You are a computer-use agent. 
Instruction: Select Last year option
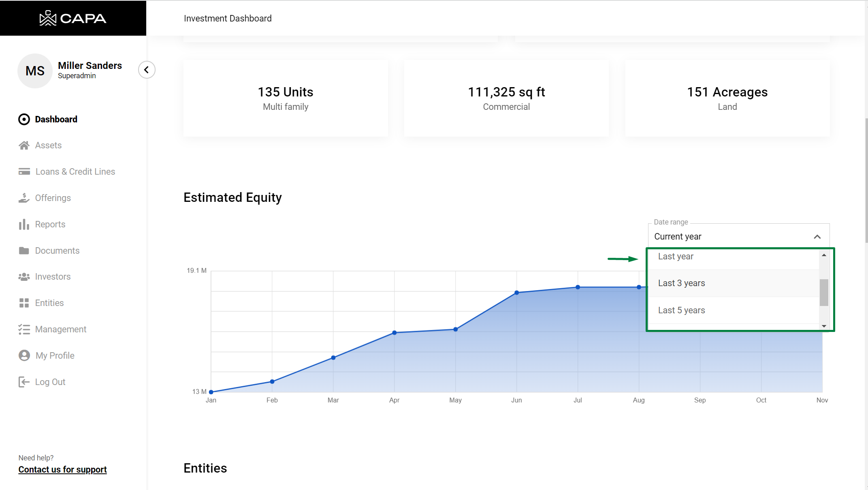[676, 257]
